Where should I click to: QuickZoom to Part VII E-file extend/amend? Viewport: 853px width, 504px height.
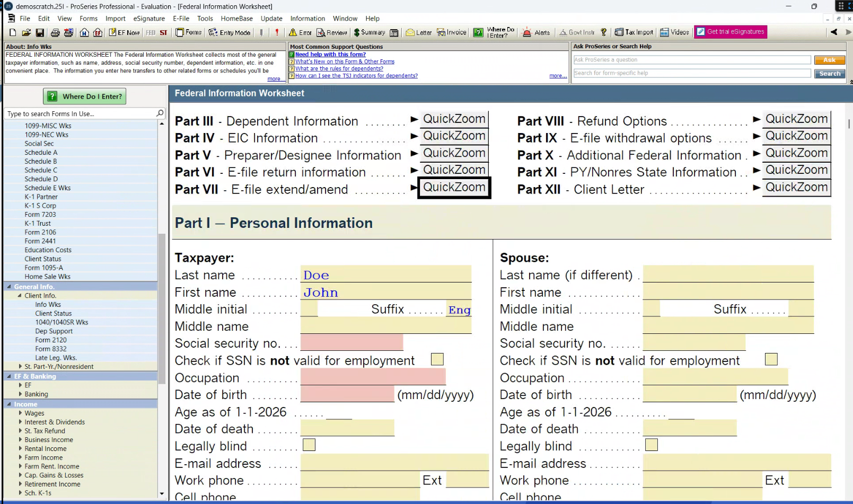pos(454,187)
